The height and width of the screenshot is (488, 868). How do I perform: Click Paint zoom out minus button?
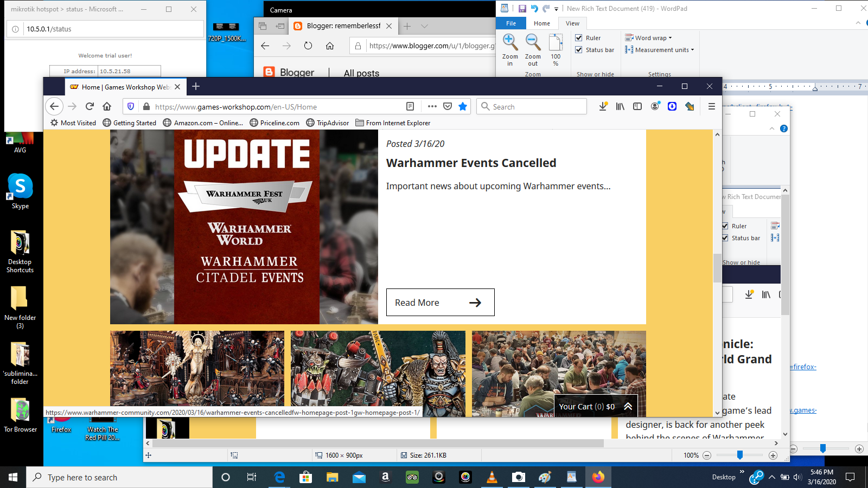pyautogui.click(x=707, y=455)
